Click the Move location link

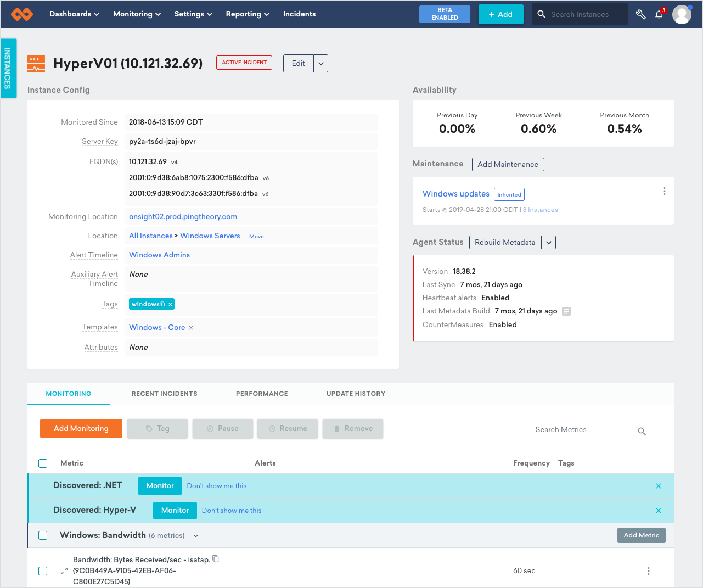tap(256, 237)
